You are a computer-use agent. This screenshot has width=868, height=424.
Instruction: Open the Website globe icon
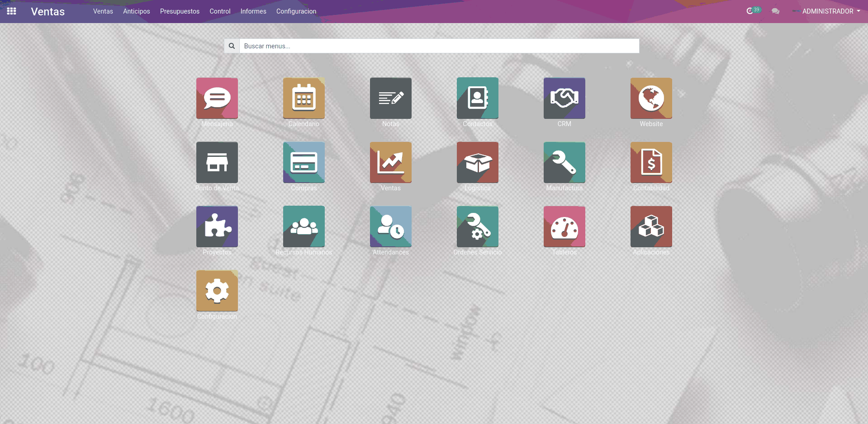(651, 98)
